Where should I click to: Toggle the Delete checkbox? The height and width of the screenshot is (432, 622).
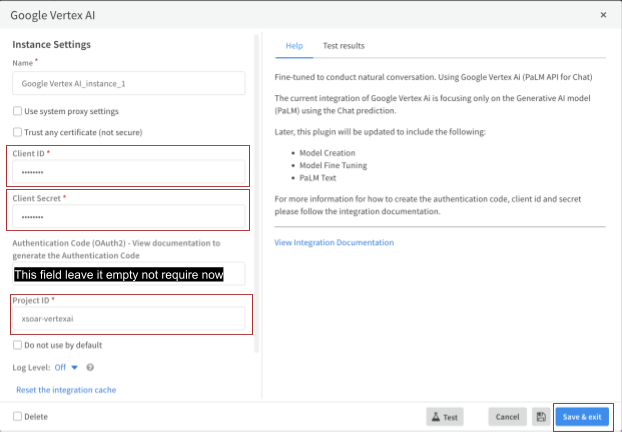17,416
